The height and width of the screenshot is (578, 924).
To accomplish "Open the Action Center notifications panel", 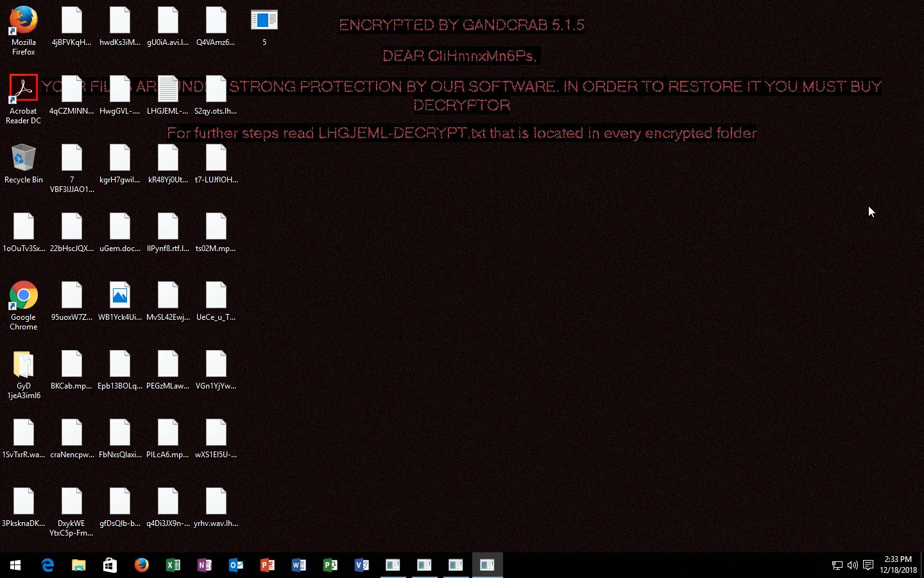I will click(868, 565).
